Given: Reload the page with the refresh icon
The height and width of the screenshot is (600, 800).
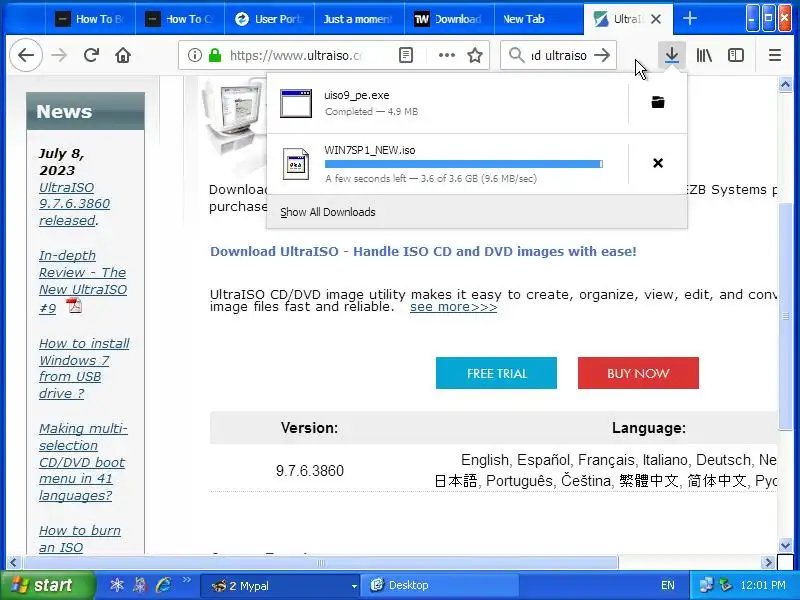Looking at the screenshot, I should [91, 55].
